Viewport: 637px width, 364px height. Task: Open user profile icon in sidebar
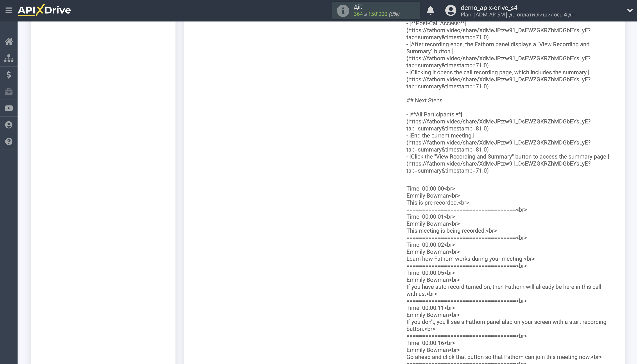[9, 125]
